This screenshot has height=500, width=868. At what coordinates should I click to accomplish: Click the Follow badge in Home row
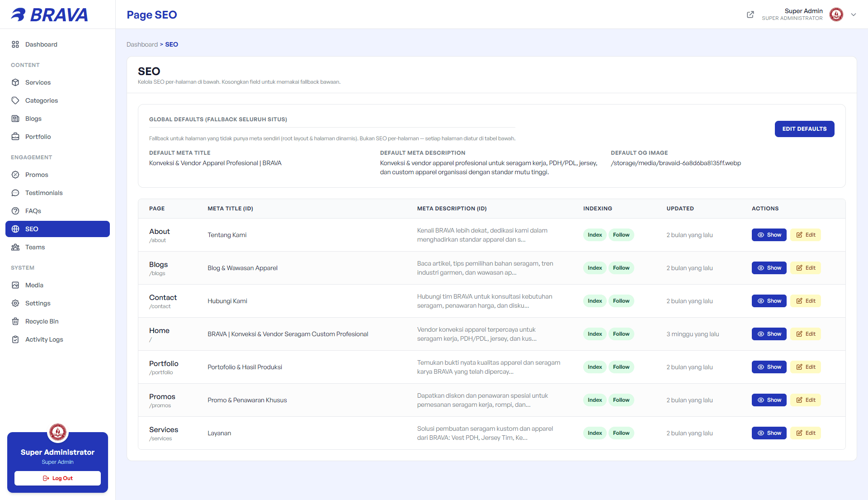pos(621,334)
